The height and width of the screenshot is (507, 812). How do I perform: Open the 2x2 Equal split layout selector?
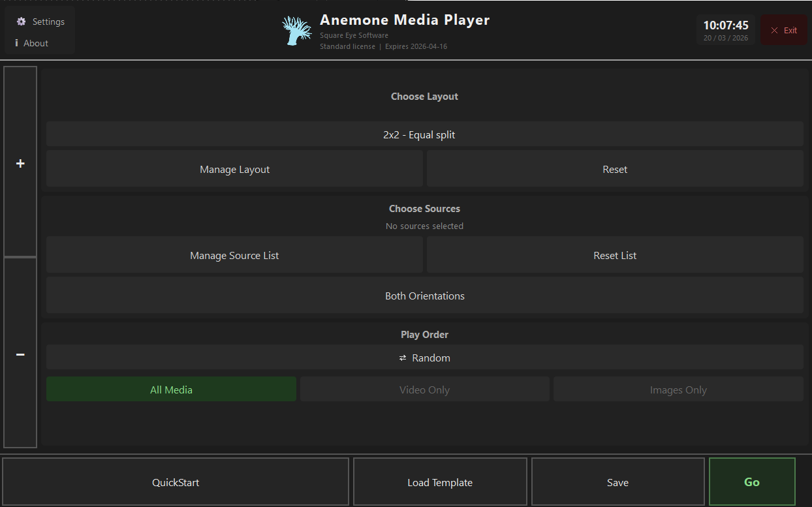[424, 134]
